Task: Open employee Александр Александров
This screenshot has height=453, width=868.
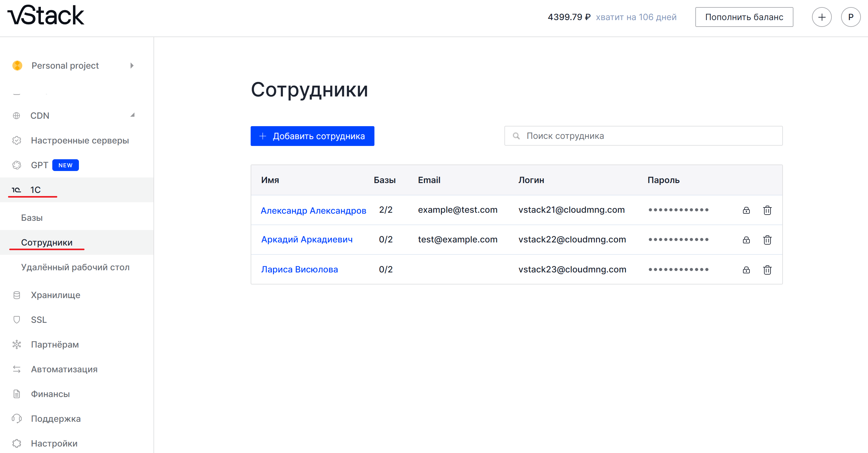Action: (x=313, y=211)
